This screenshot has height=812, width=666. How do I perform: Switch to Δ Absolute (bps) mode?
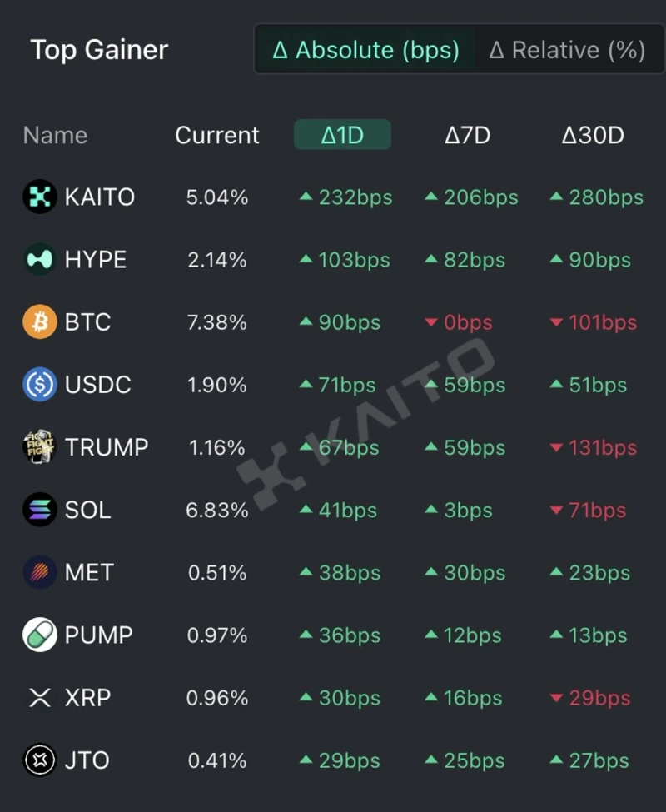(x=365, y=50)
